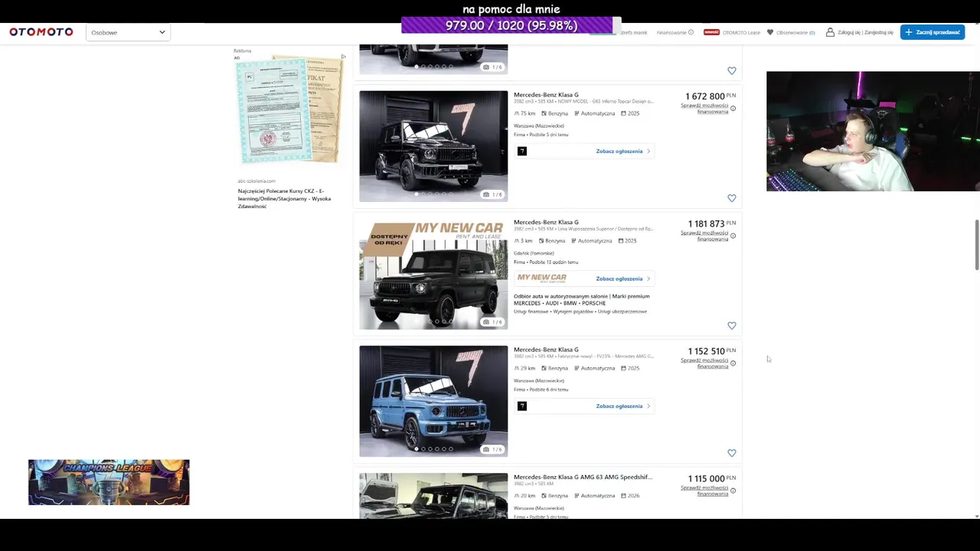Click the camera 1/6 counter on black G-Class photo

tap(492, 194)
